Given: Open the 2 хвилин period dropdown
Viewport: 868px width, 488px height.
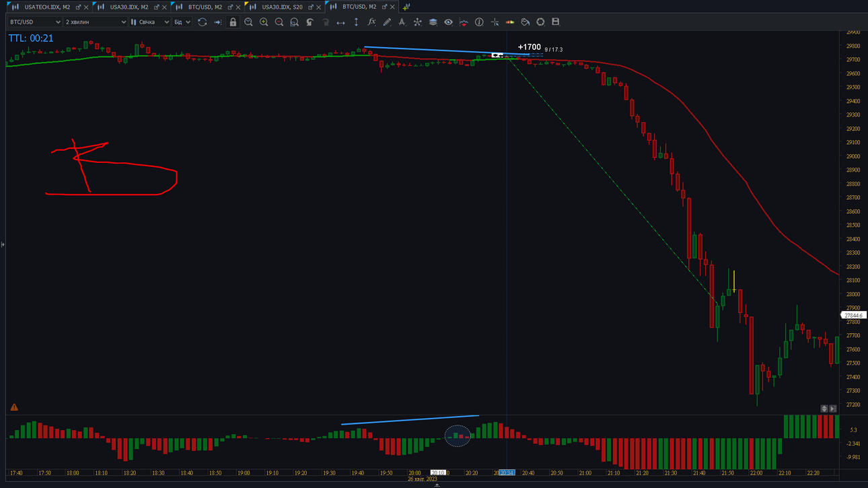Looking at the screenshot, I should pyautogui.click(x=96, y=22).
